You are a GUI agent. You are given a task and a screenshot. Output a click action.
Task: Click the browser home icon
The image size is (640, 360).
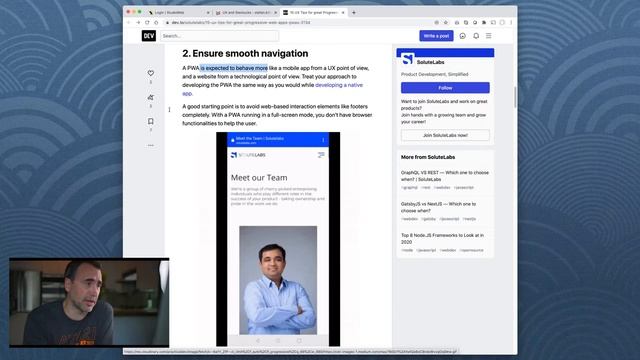coord(156,22)
